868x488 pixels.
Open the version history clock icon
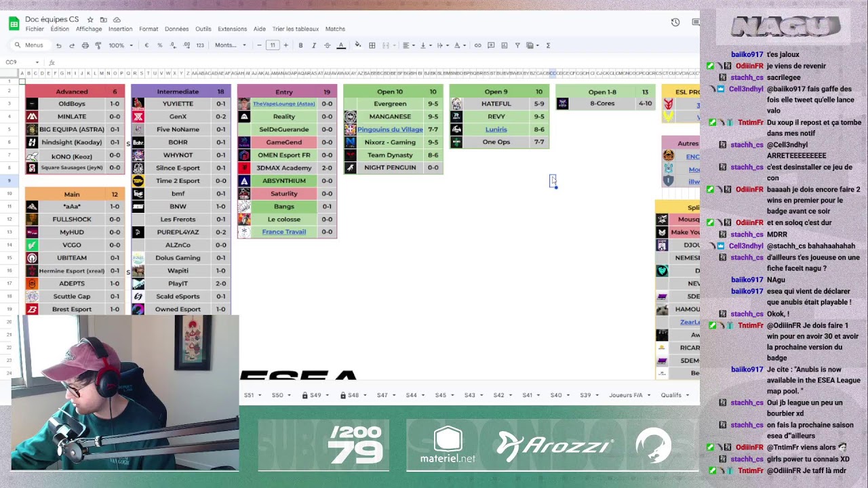[675, 22]
